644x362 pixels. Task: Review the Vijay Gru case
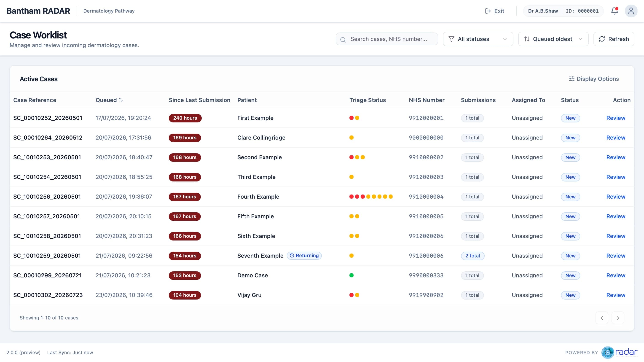(616, 295)
